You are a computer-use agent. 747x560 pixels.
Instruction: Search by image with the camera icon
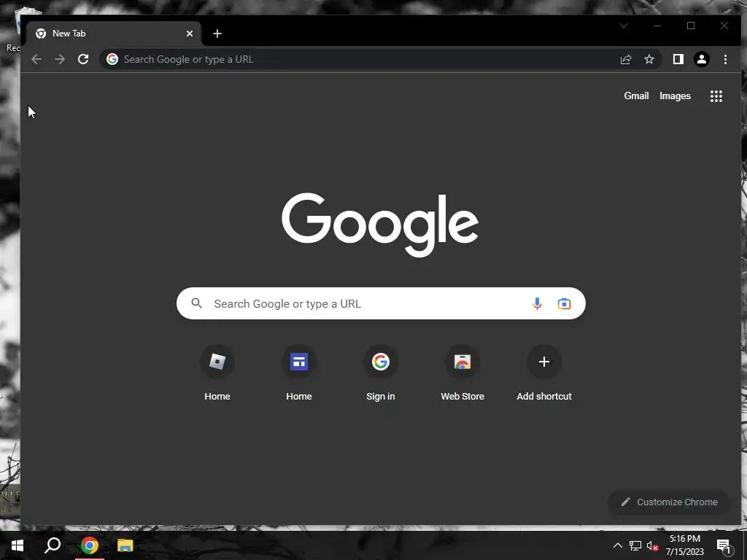564,303
